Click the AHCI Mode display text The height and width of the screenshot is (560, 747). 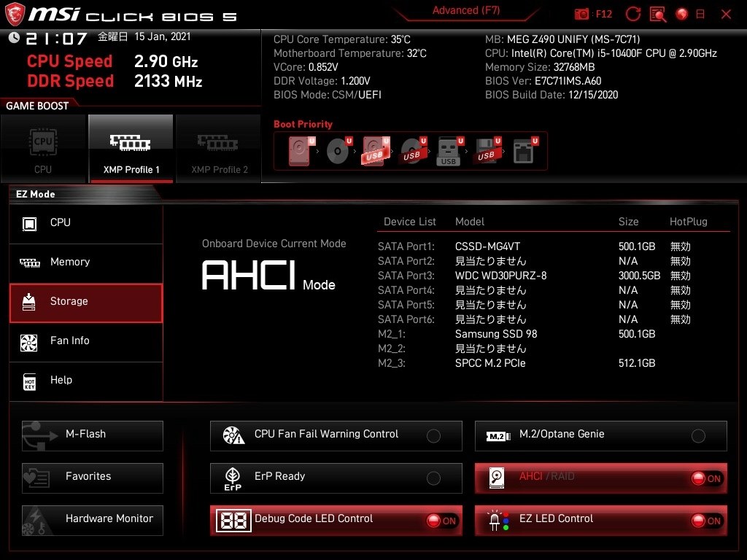point(268,276)
